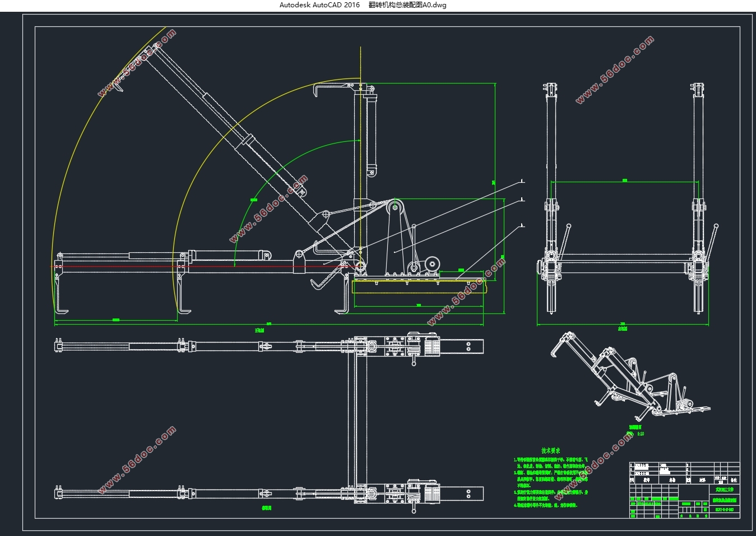Click the small roller wheel on base plate
Screen dimensions: 756x536
coord(432,264)
